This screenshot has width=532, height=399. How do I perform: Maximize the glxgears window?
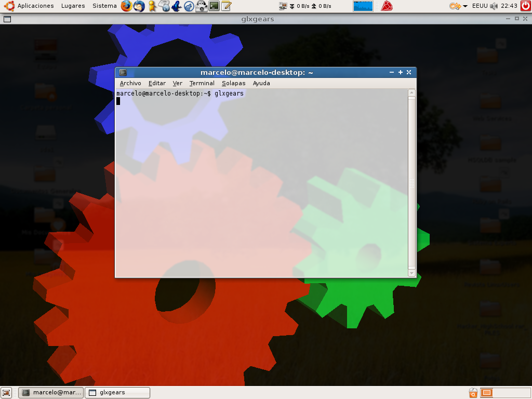click(x=517, y=19)
